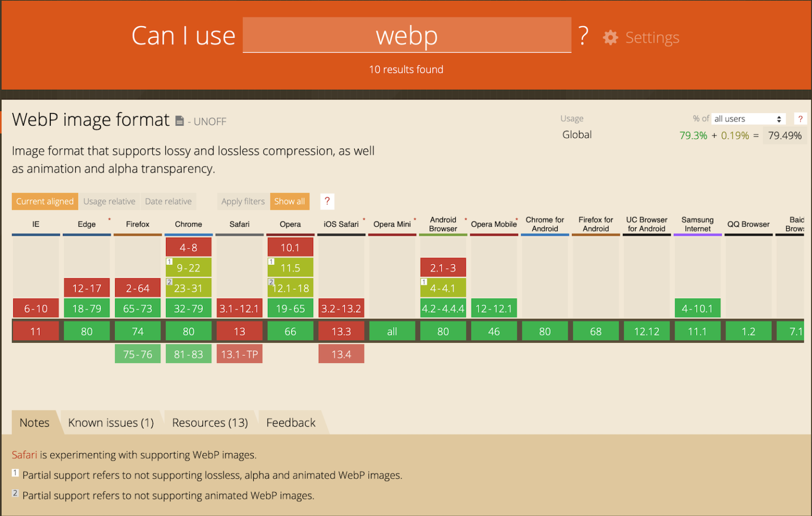Open the spec document icon beside WebP image format
The image size is (812, 516).
[179, 120]
